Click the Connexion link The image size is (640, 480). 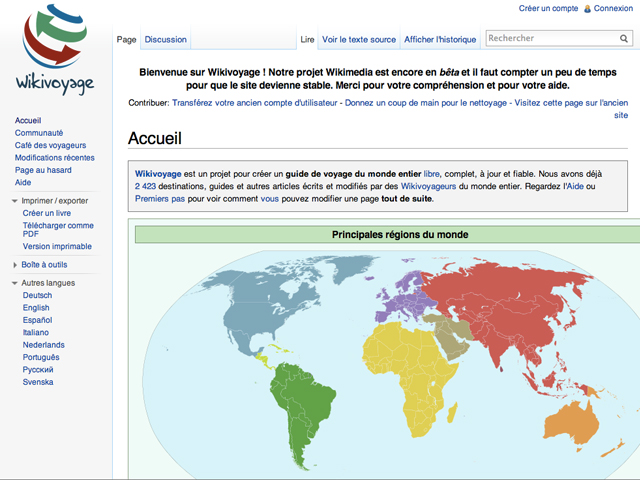(x=613, y=8)
